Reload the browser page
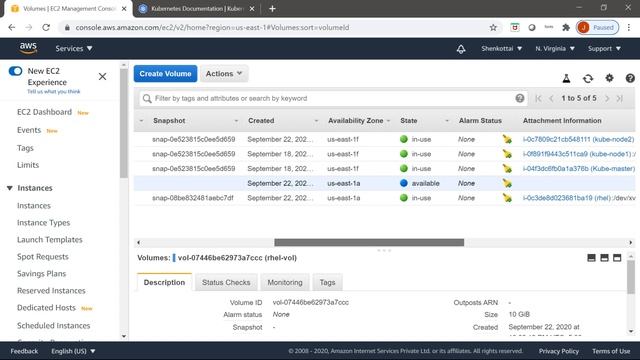This screenshot has height=360, width=640. [46, 27]
